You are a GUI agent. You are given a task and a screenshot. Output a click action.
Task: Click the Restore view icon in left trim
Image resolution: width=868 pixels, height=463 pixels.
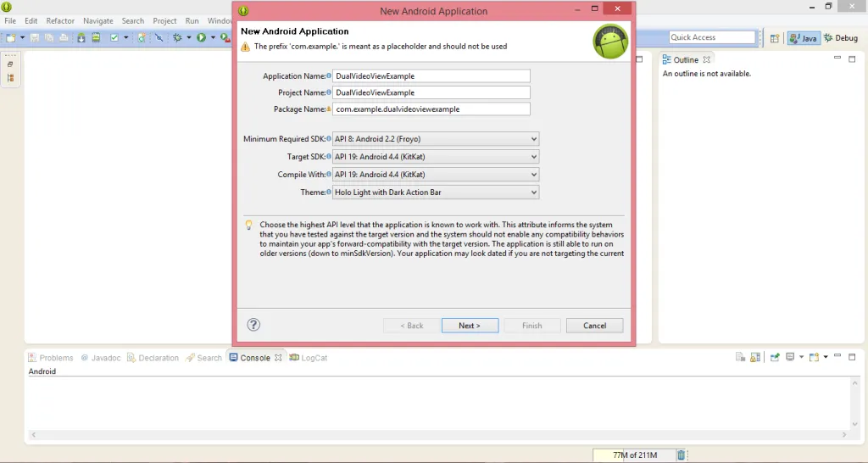click(x=10, y=64)
